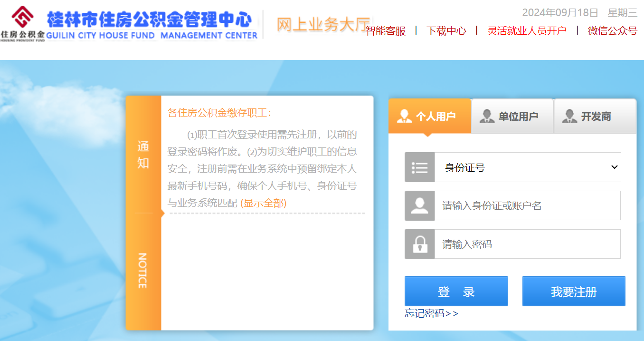Click the padlock icon beside password field
The width and height of the screenshot is (644, 341).
tap(420, 244)
